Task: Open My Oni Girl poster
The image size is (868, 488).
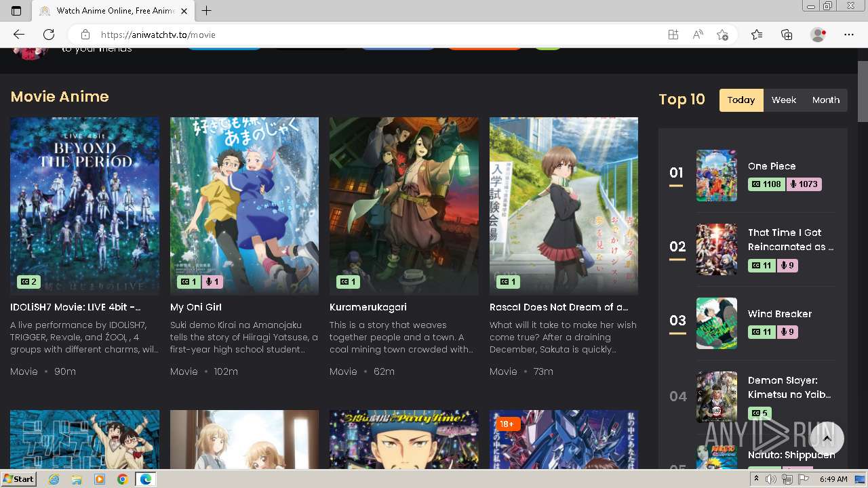Action: 244,206
